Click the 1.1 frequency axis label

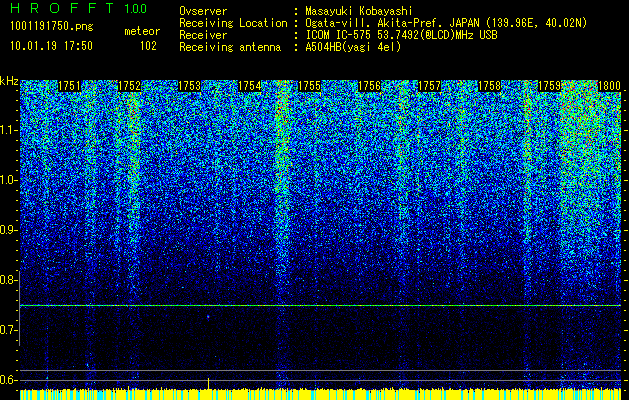click(8, 130)
